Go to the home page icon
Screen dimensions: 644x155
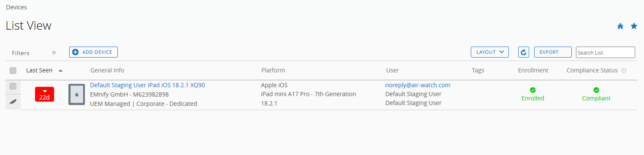(620, 26)
